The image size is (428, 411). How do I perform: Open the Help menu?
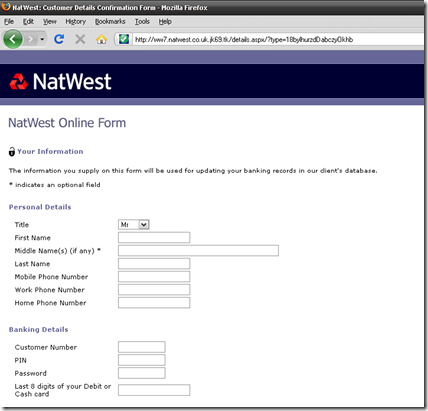(165, 22)
